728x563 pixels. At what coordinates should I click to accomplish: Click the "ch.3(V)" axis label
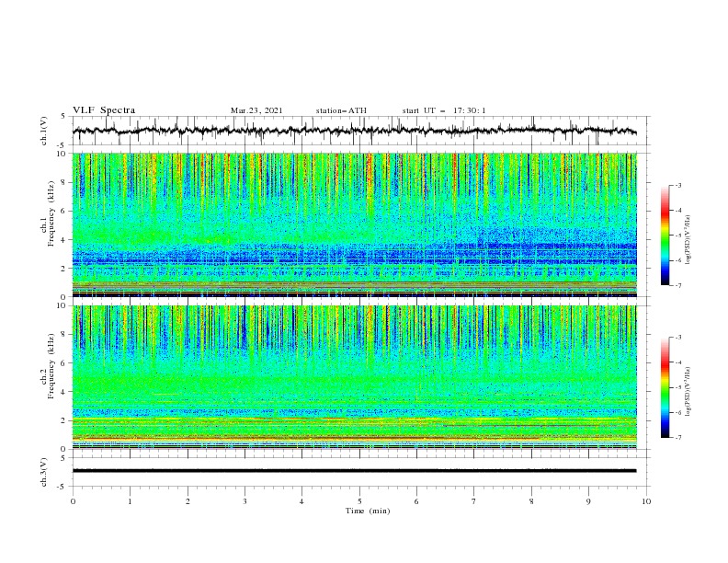tap(44, 473)
